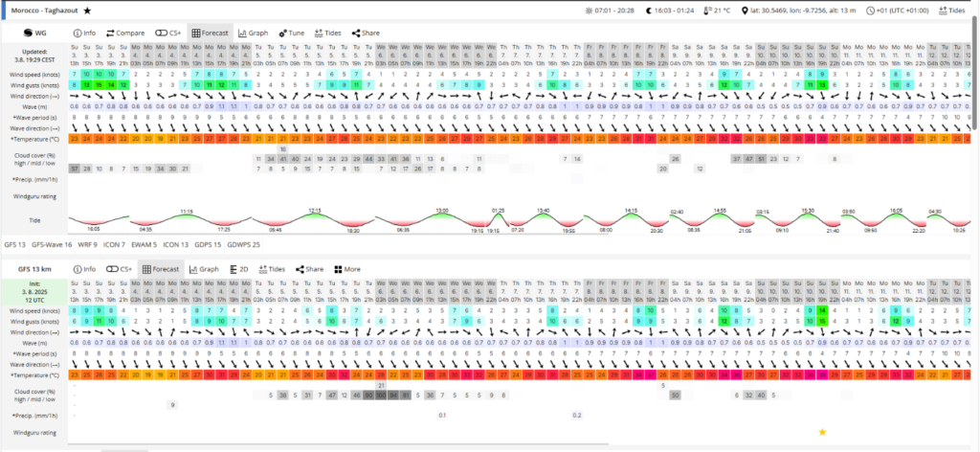The width and height of the screenshot is (980, 452).
Task: Open Info in the WG panel toolbar
Action: 84,34
